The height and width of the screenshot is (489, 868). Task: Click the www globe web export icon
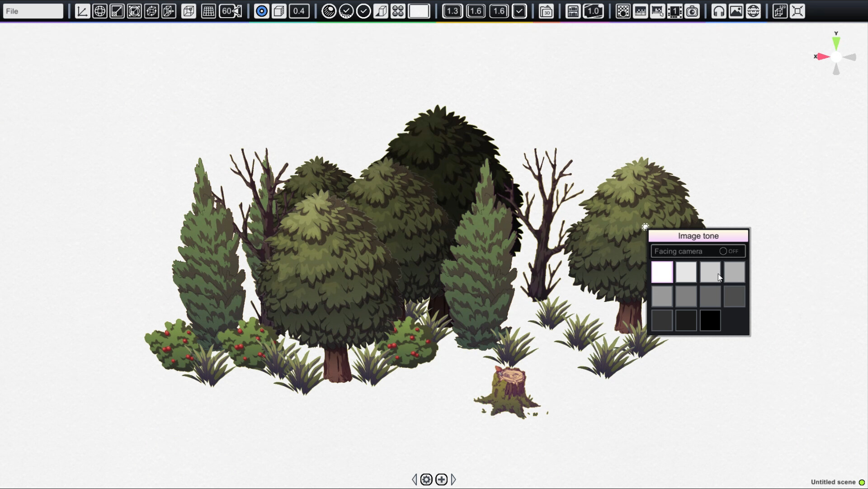click(x=753, y=11)
